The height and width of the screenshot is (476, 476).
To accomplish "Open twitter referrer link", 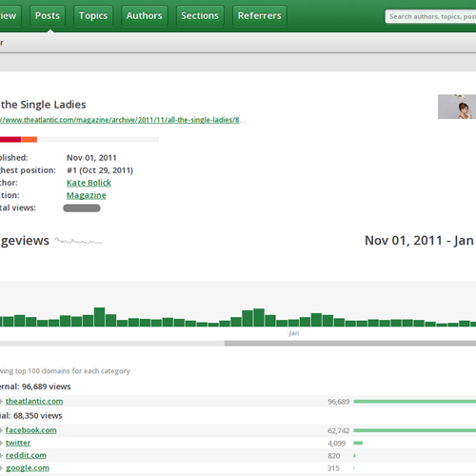I will click(x=18, y=443).
